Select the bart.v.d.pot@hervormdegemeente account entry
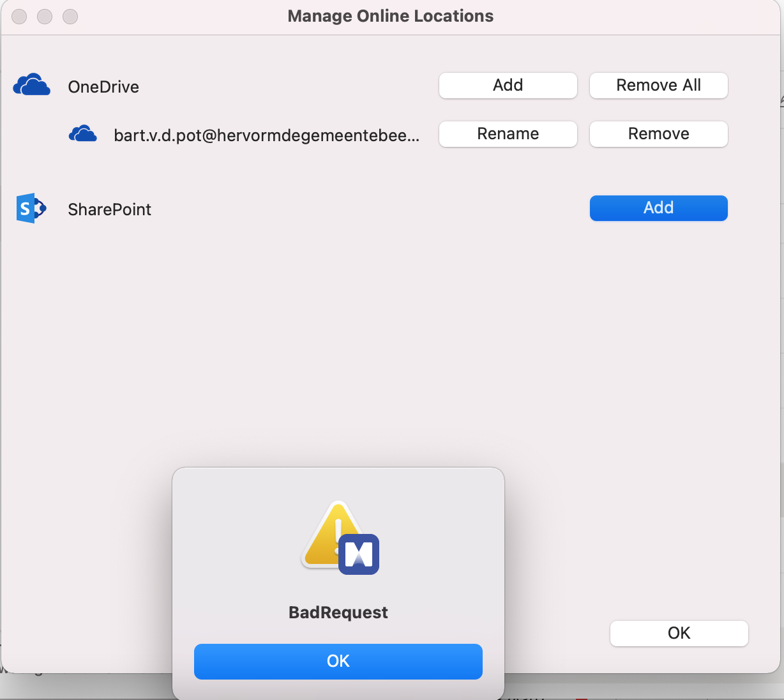 pyautogui.click(x=266, y=135)
